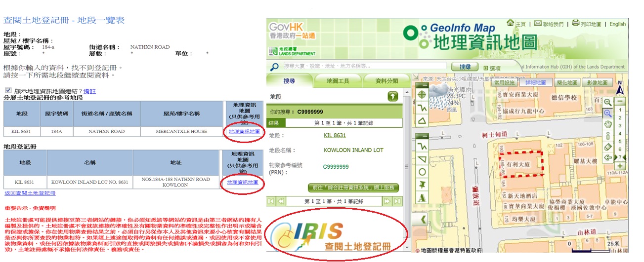Select the pan hand tool

[x=608, y=124]
